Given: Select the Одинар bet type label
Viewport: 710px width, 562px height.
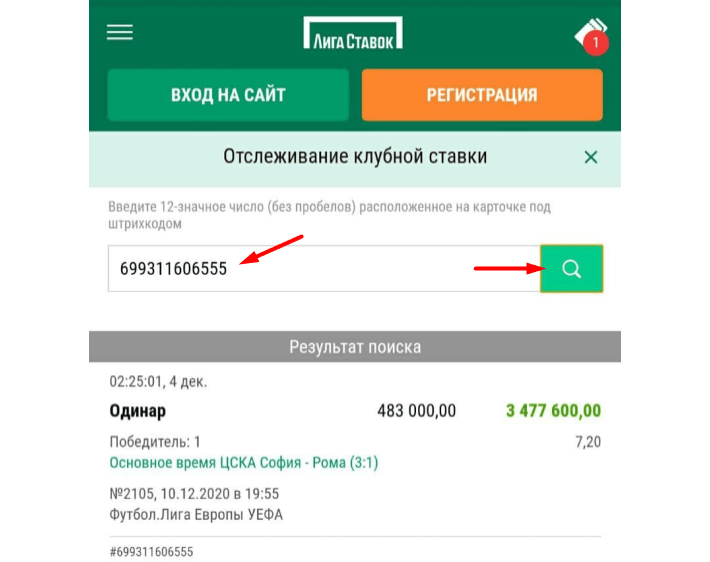Looking at the screenshot, I should click(x=137, y=411).
